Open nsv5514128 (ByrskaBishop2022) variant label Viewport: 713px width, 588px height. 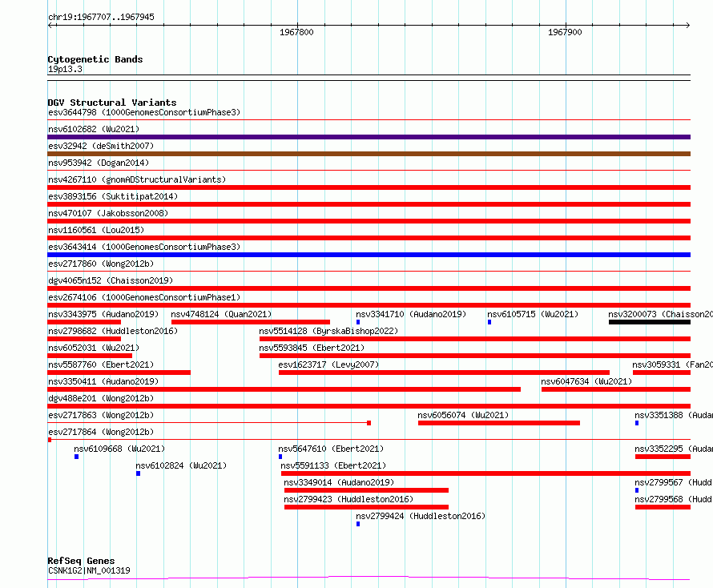point(328,331)
